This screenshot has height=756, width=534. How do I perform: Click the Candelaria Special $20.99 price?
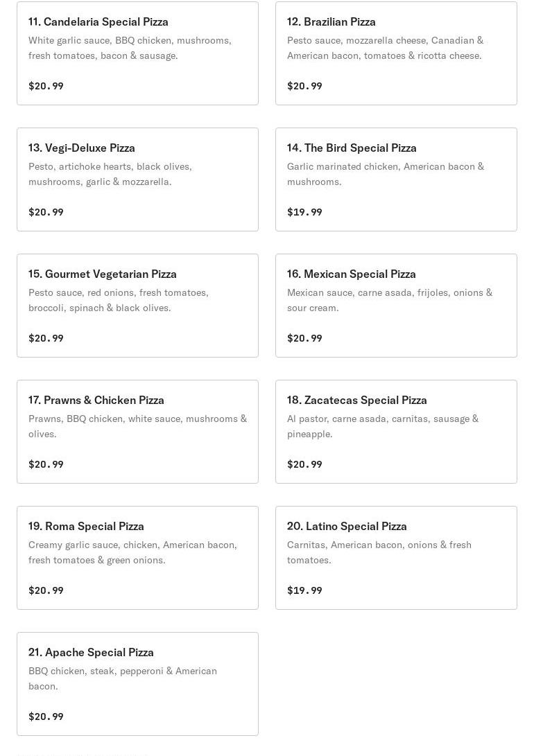[46, 86]
